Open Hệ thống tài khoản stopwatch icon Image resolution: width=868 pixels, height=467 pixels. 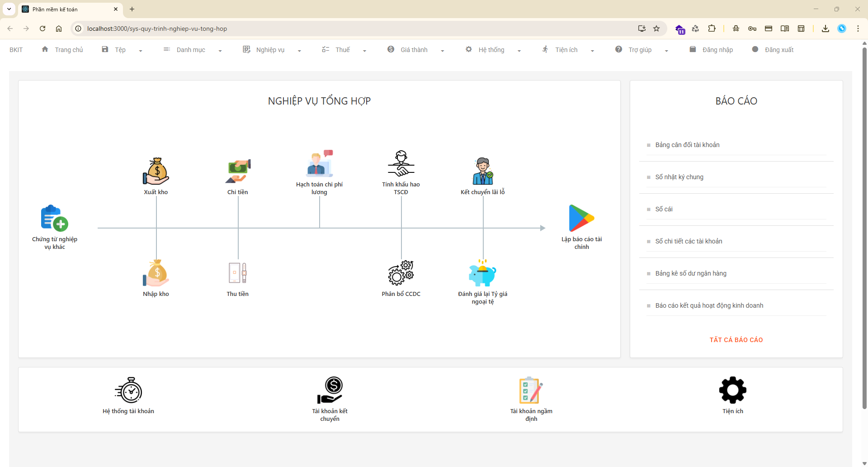(128, 390)
